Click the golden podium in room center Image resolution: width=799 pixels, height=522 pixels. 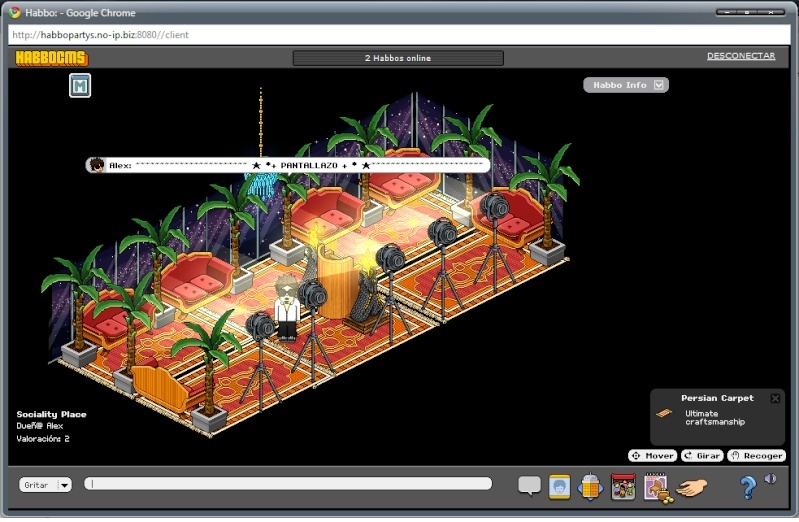(x=334, y=281)
